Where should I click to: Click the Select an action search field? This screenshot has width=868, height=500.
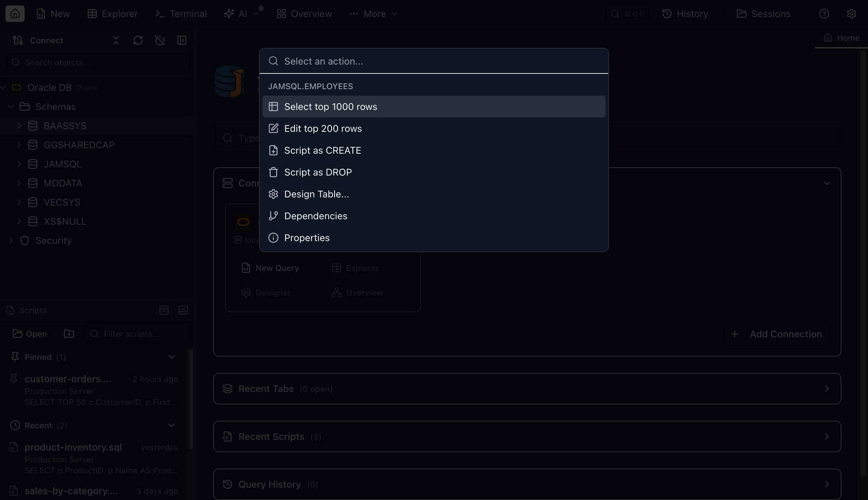(x=434, y=61)
